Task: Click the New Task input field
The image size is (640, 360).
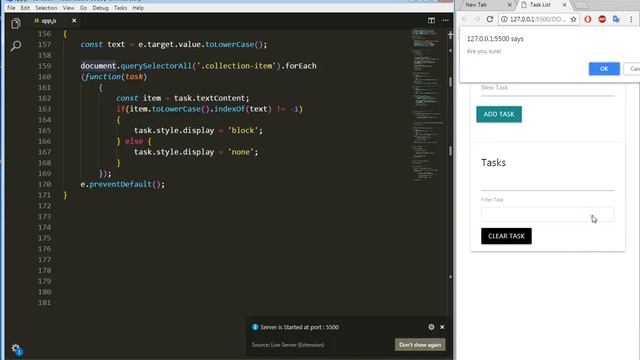Action: 547,88
